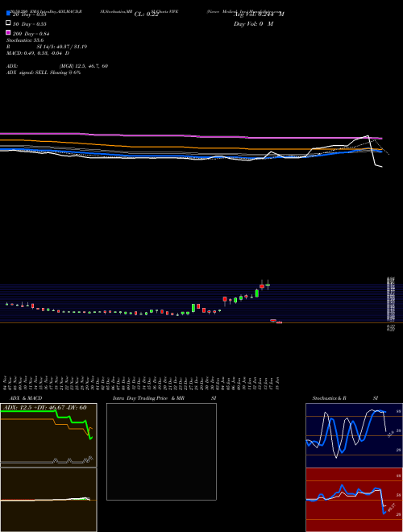
Task: Click the 'ADX signal: SELL Slowing @ 6%' text
Action: [x=44, y=73]
